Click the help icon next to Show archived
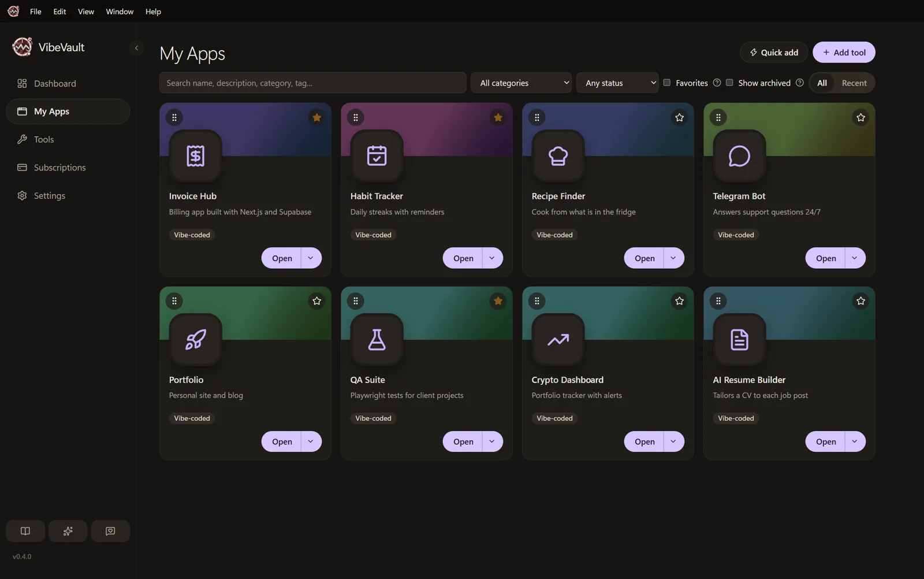Image resolution: width=924 pixels, height=579 pixels. [799, 83]
